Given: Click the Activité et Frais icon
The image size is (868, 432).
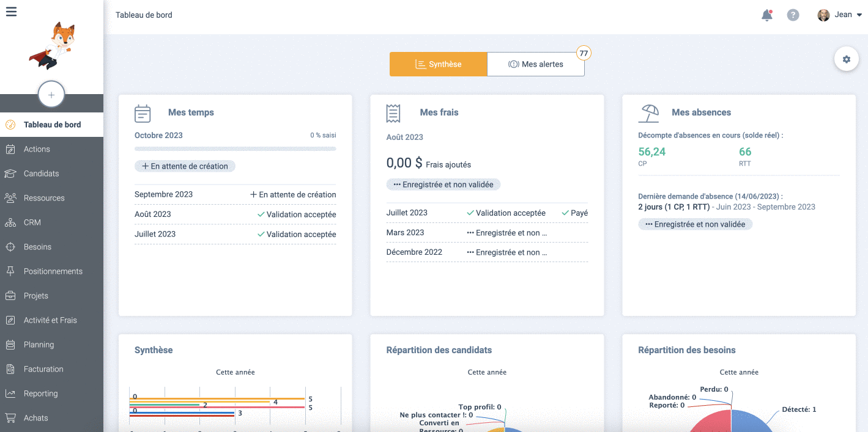Looking at the screenshot, I should tap(10, 320).
